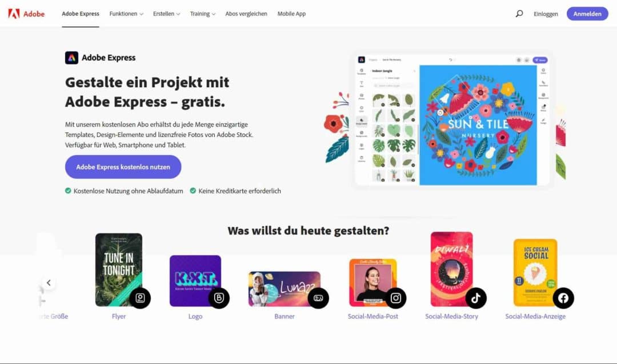617x364 pixels.
Task: Select the Adobe Express tab in navigation
Action: [81, 14]
